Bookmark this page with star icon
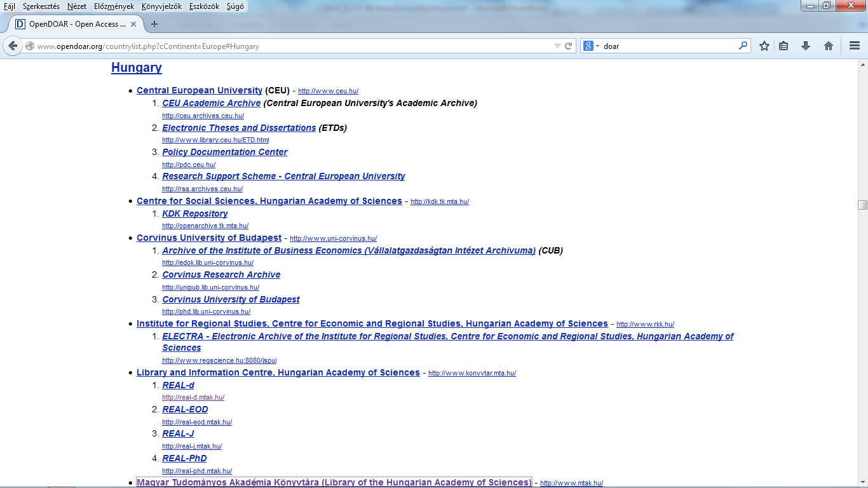Viewport: 868px width, 488px height. coord(764,46)
